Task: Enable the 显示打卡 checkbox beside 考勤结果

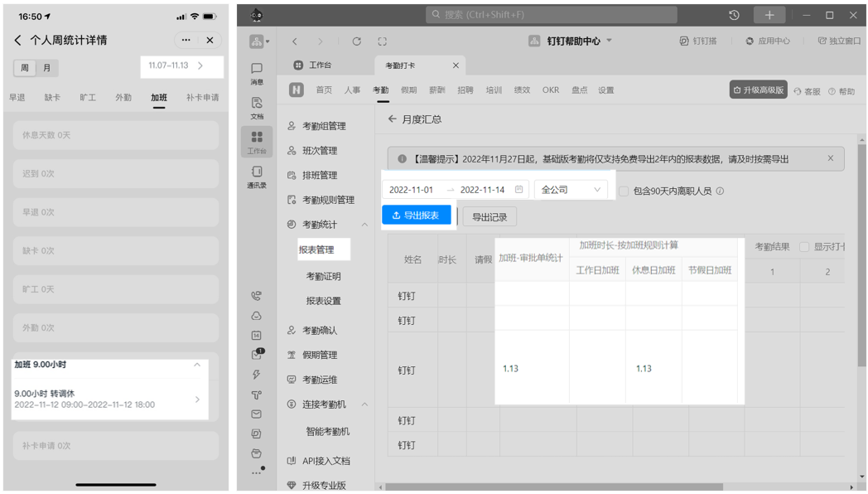Action: (804, 247)
